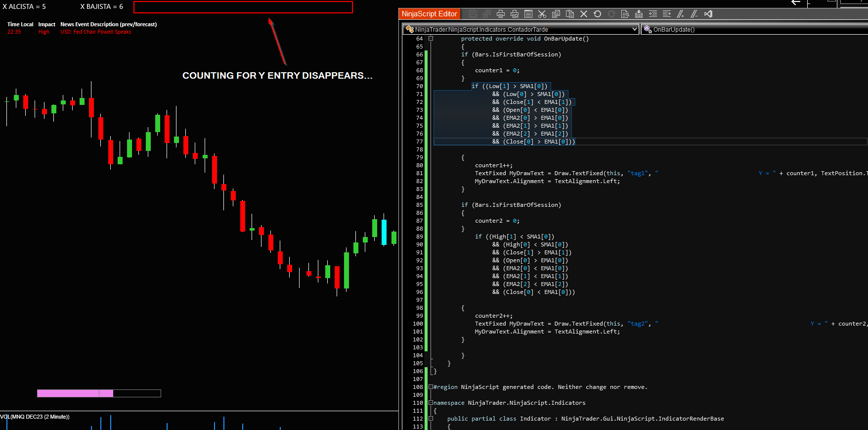Click the cyan candlestick on the chart
This screenshot has width=868, height=430.
click(384, 232)
